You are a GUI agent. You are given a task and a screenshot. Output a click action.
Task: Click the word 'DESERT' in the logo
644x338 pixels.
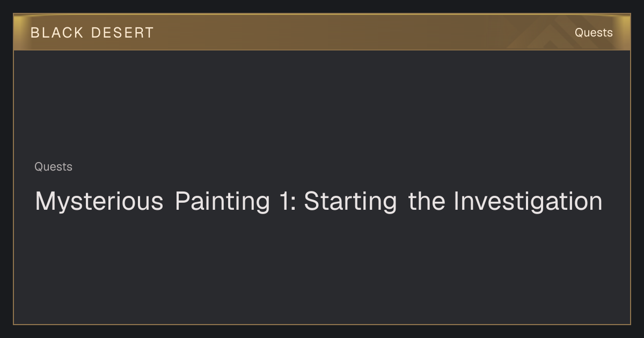click(x=122, y=33)
